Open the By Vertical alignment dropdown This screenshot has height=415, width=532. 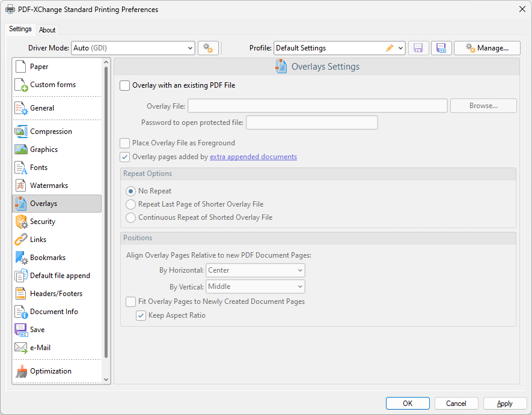pyautogui.click(x=255, y=286)
